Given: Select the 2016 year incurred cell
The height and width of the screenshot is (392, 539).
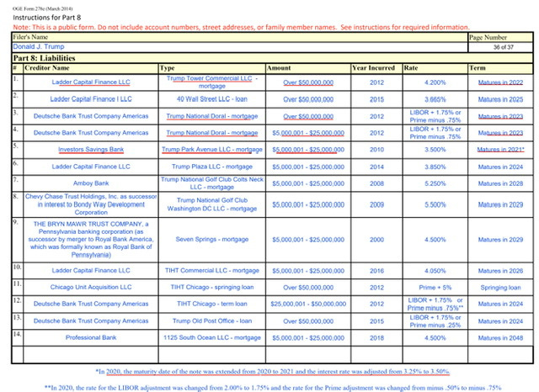Looking at the screenshot, I should (x=376, y=271).
